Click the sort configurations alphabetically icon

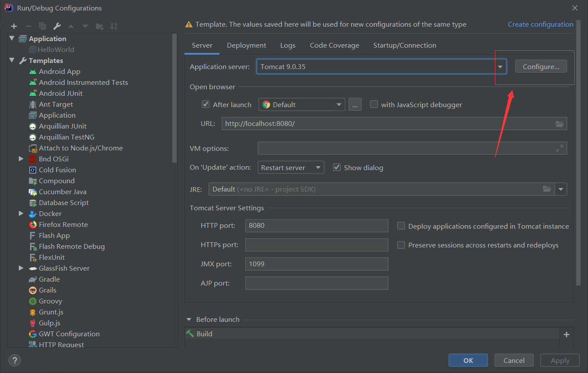114,26
